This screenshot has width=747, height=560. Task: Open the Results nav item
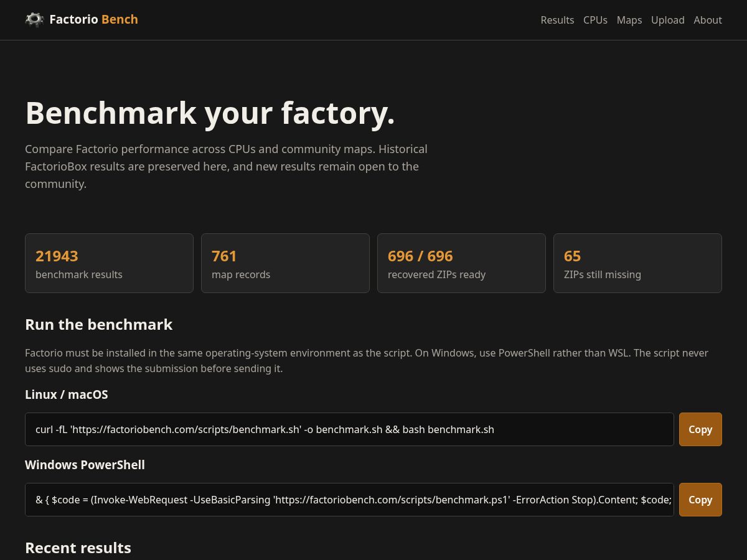pyautogui.click(x=557, y=20)
